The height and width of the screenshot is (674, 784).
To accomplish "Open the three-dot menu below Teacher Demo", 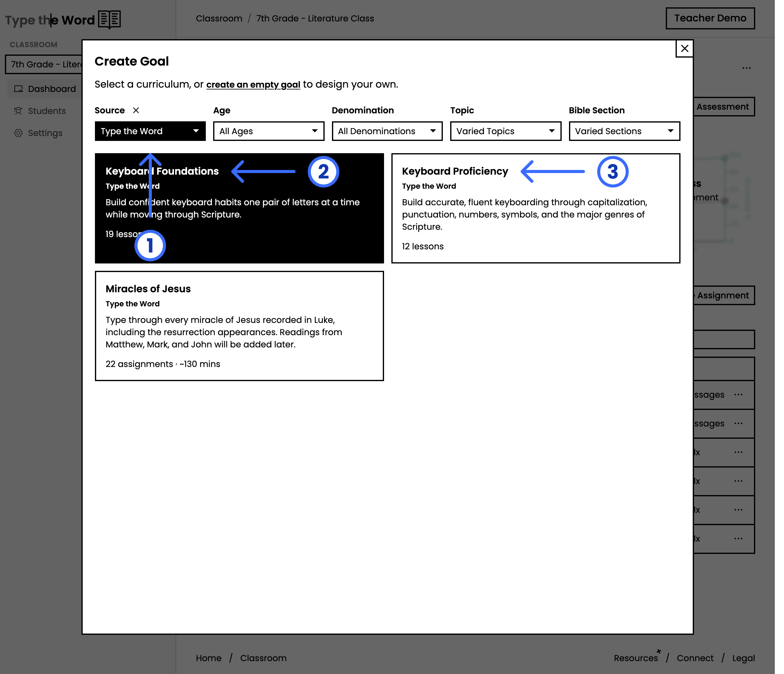I will [746, 68].
